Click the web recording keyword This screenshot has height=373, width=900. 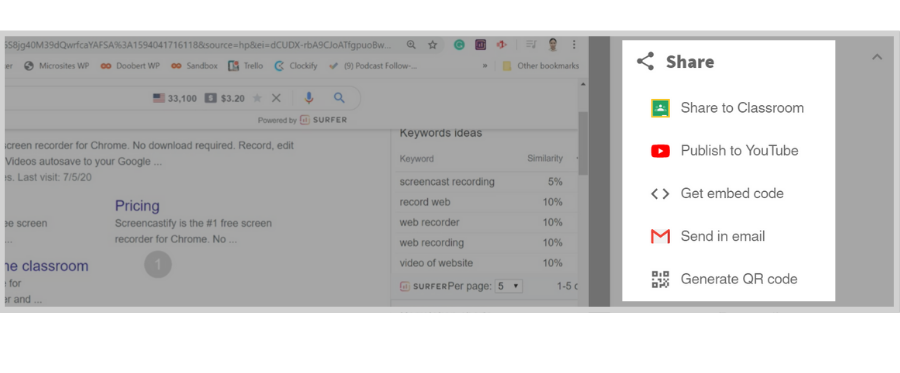click(432, 243)
